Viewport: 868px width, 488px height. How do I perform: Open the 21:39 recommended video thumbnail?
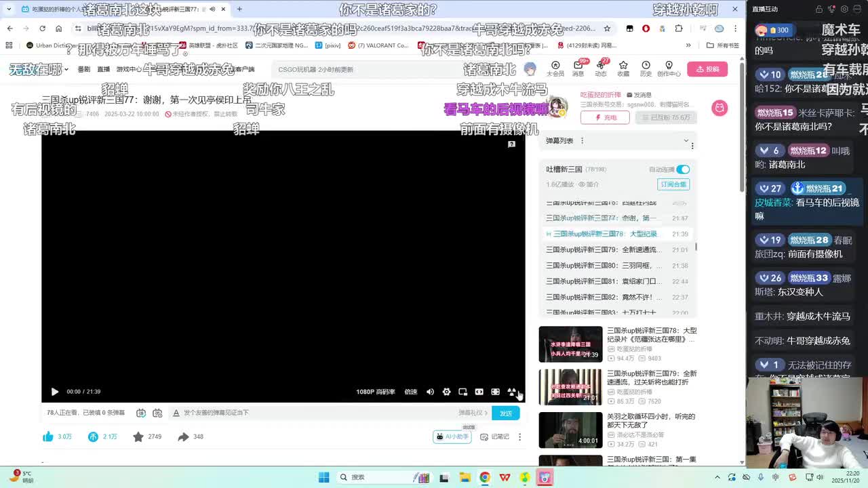[570, 344]
